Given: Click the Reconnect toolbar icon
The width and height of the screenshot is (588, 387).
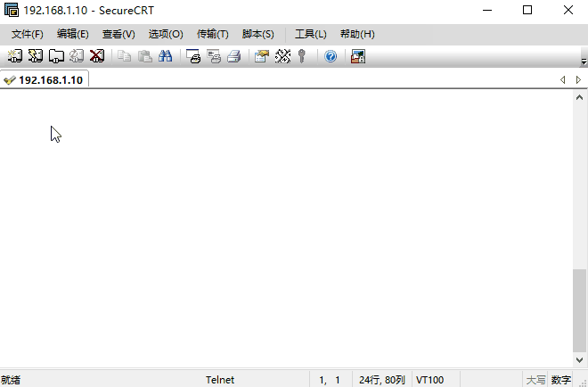Looking at the screenshot, I should (x=77, y=56).
